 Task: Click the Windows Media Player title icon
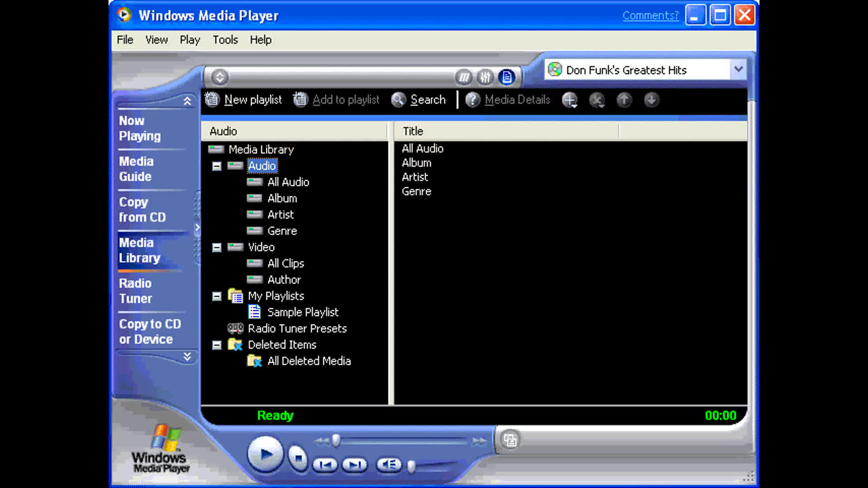point(124,15)
